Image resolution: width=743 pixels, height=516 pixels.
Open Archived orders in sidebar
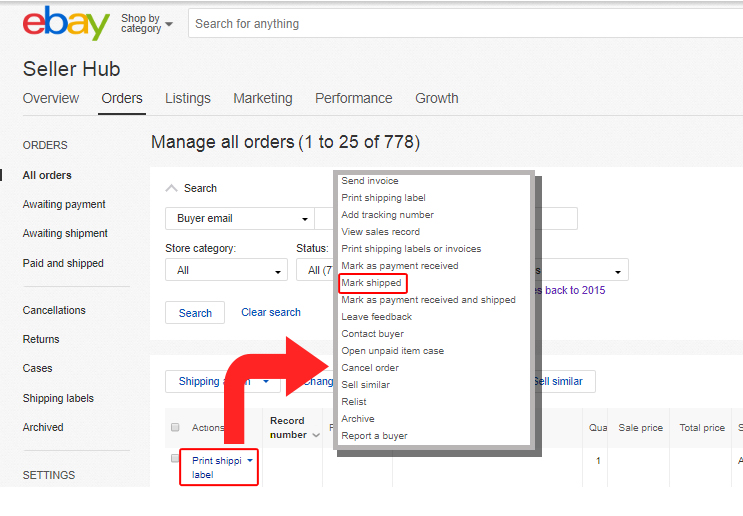click(43, 427)
